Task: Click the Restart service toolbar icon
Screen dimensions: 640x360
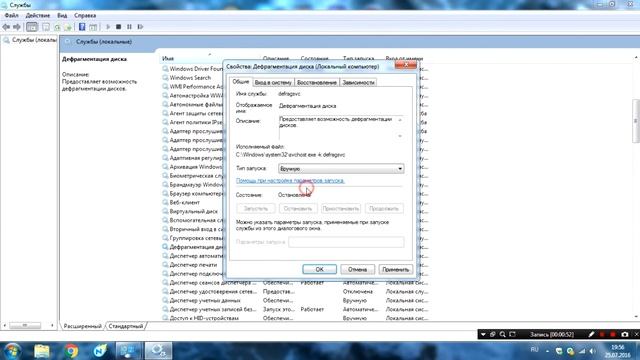Action: pos(140,27)
